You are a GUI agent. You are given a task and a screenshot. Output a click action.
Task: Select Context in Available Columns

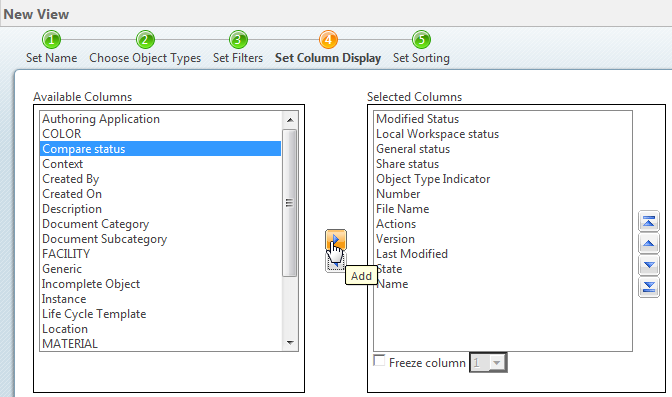click(161, 164)
